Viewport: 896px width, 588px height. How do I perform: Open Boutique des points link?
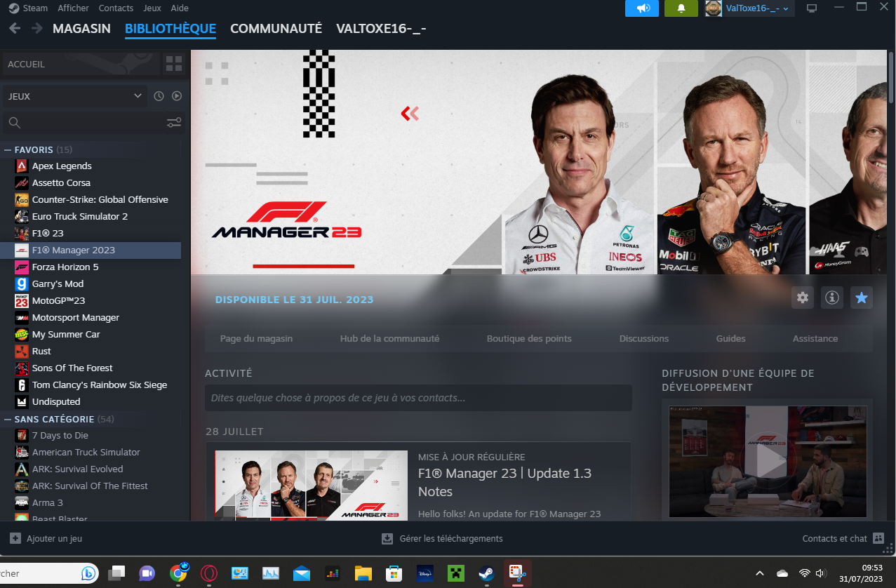(529, 338)
